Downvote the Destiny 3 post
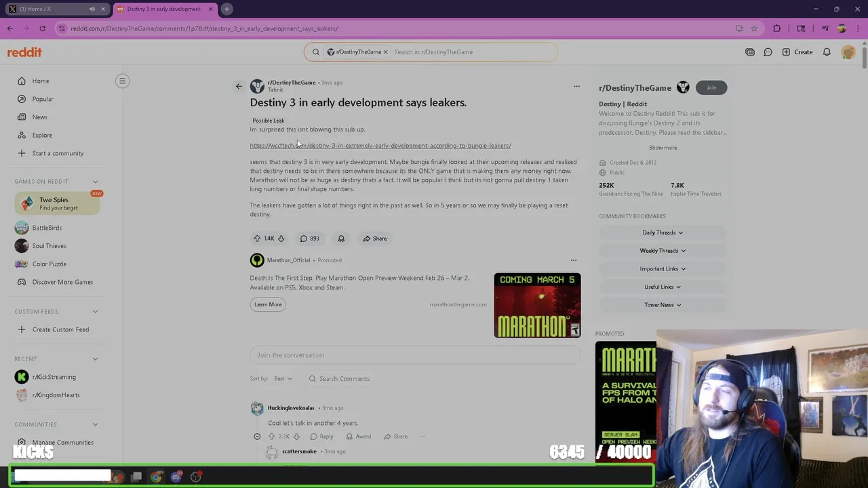This screenshot has width=868, height=488. tap(281, 239)
